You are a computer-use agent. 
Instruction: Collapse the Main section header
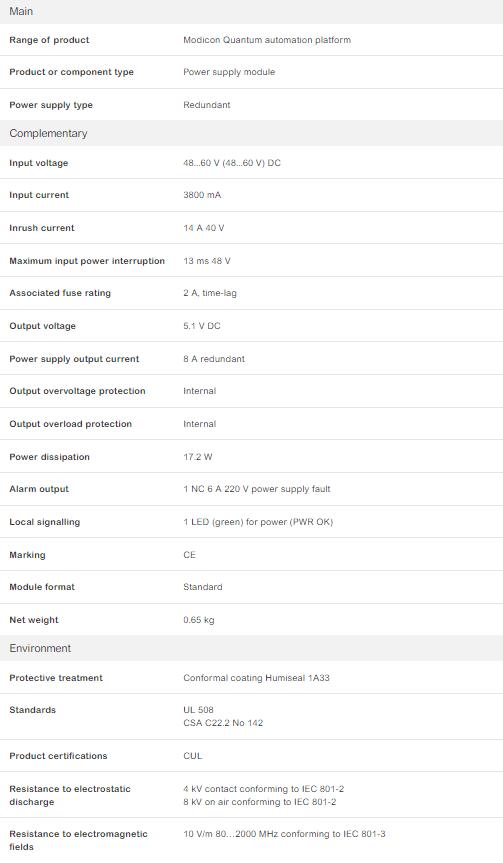(252, 12)
